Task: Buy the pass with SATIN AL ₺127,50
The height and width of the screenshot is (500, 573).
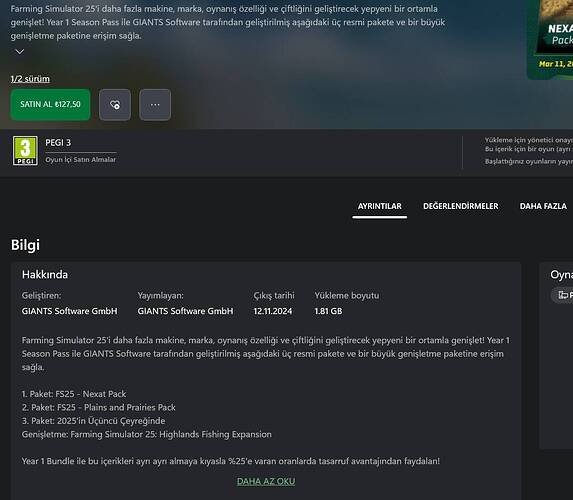Action: (50, 105)
